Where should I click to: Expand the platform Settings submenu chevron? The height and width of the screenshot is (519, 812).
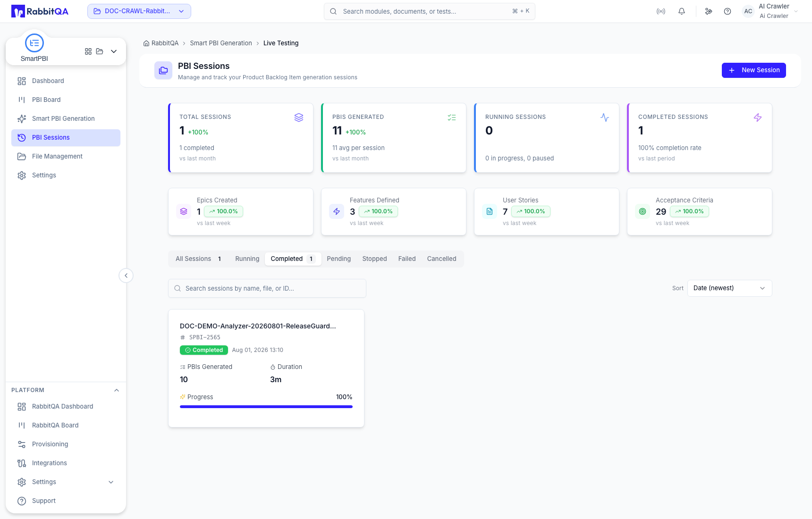[x=111, y=482]
